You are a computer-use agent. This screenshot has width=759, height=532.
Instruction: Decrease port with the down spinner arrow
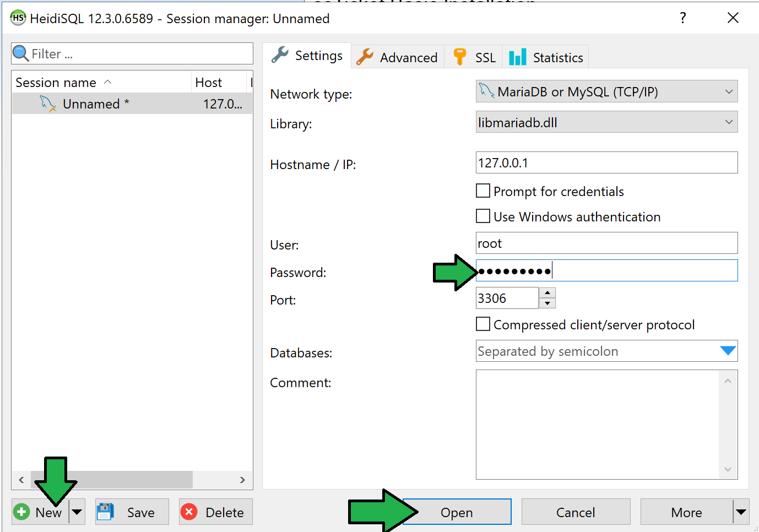547,303
